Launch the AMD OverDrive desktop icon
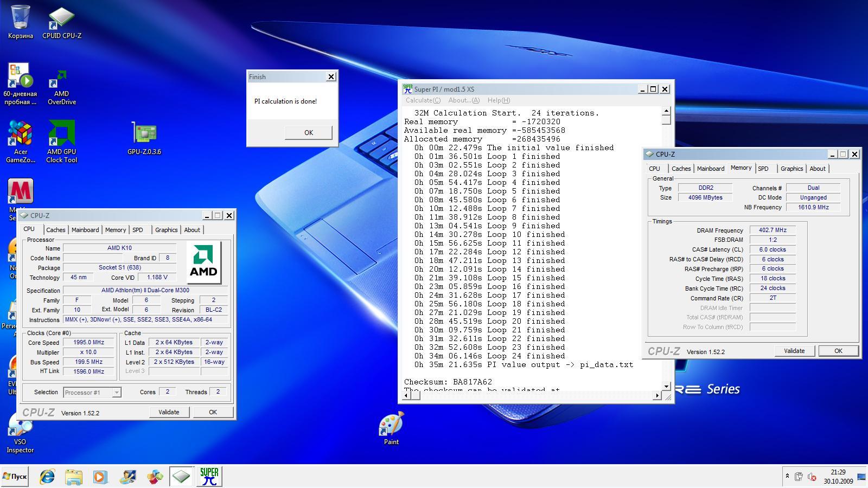The image size is (868, 488). [x=62, y=87]
